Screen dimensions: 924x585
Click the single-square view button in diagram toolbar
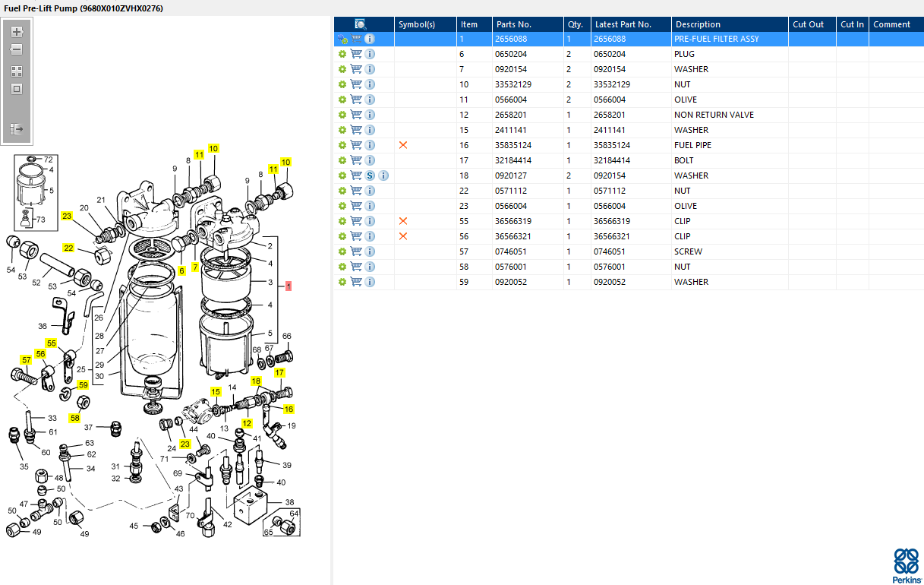[17, 89]
